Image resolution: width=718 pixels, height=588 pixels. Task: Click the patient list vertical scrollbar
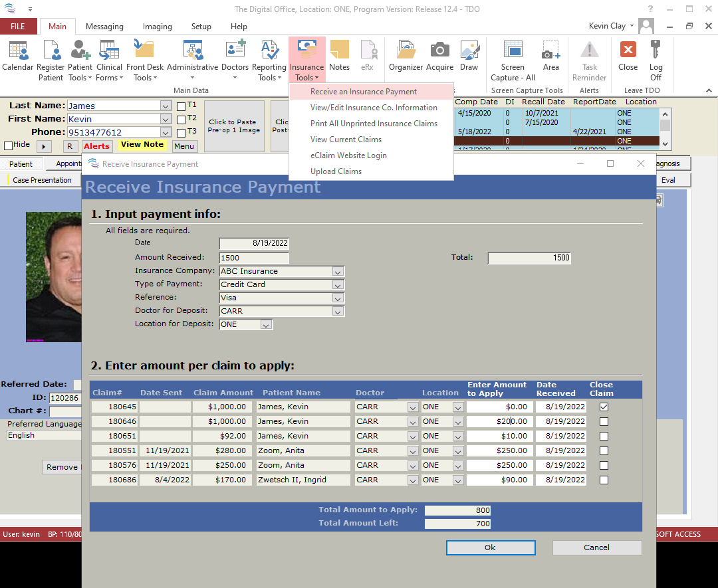pos(665,126)
